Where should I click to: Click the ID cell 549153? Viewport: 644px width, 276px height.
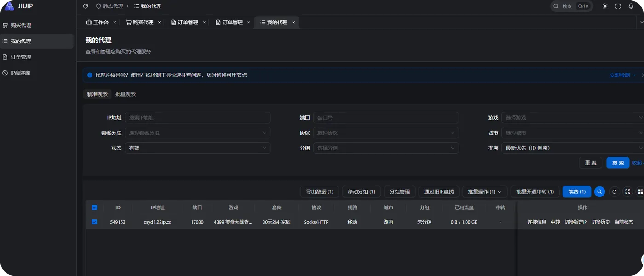118,222
